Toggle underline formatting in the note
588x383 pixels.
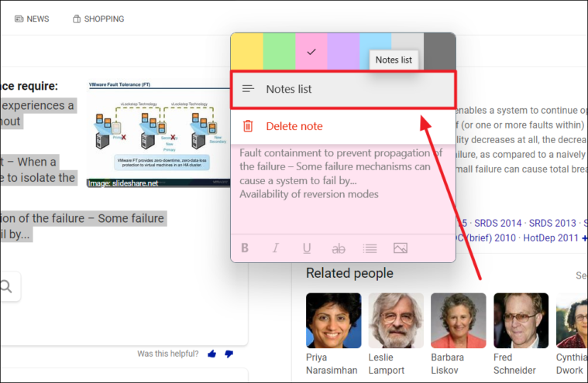tap(307, 248)
